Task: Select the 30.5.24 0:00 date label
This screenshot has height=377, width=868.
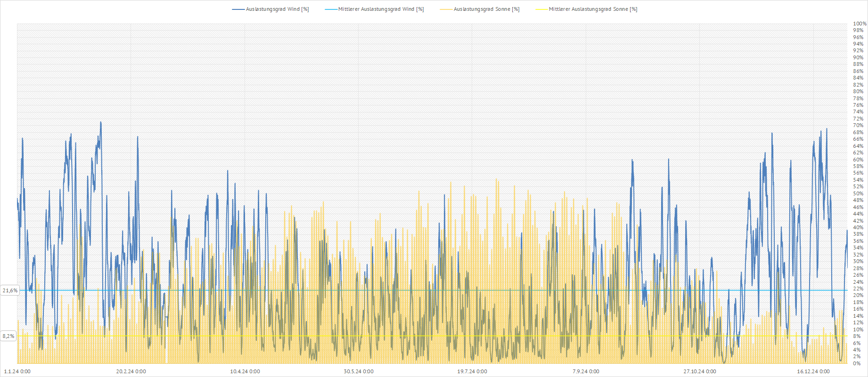Action: (x=359, y=371)
